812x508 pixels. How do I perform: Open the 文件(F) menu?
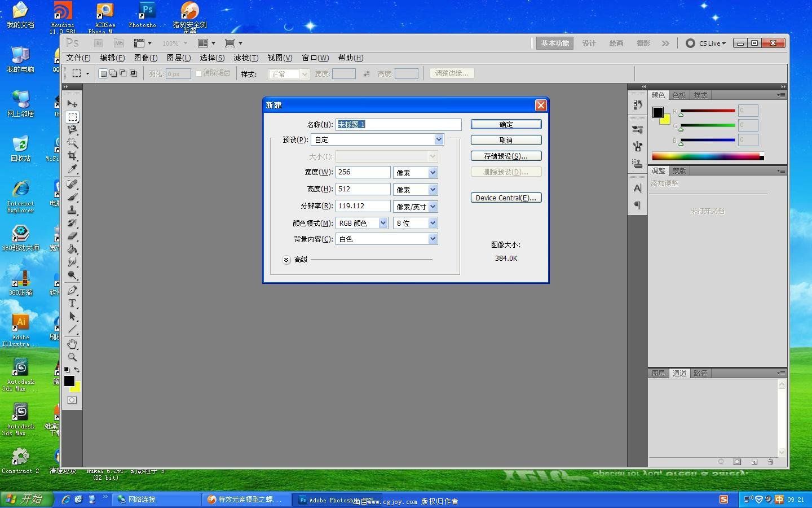(78, 58)
